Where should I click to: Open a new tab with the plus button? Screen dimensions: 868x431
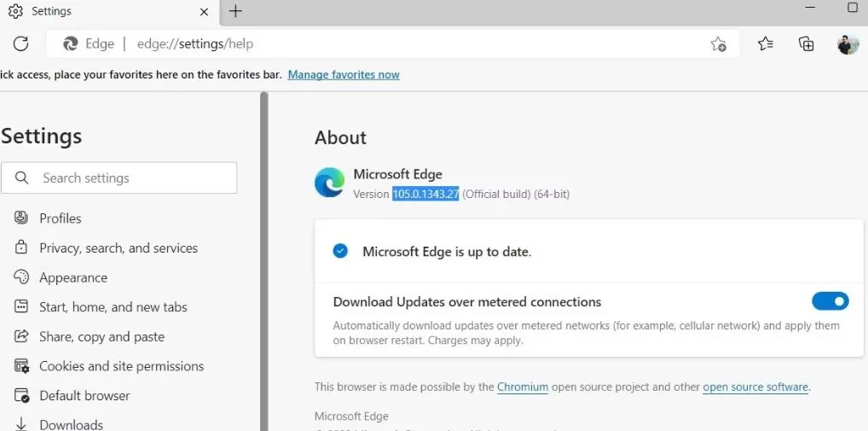(x=235, y=11)
